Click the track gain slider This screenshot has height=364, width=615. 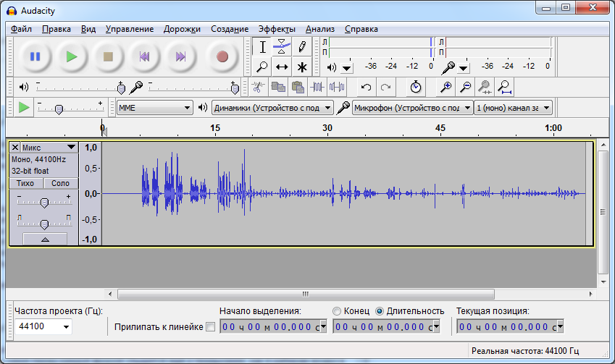point(44,203)
